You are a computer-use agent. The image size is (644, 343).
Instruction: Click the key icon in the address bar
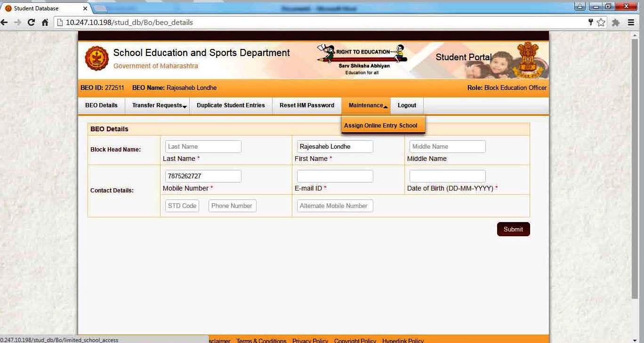[590, 22]
